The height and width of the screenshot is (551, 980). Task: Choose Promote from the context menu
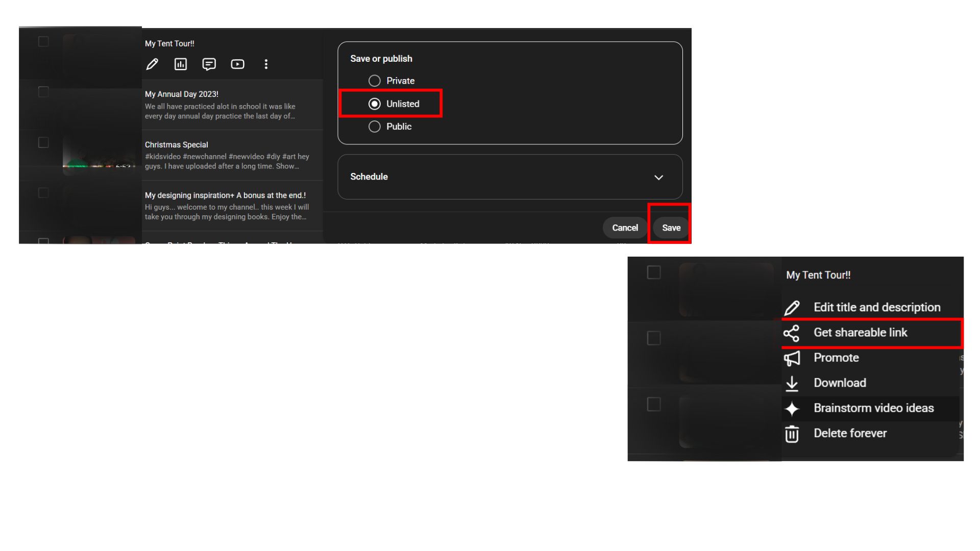[x=836, y=357]
